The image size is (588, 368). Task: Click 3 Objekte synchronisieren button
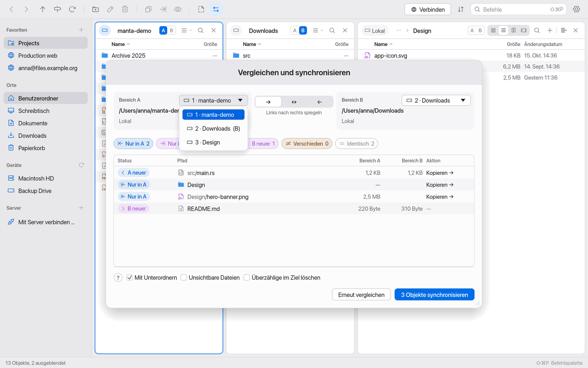tap(434, 295)
